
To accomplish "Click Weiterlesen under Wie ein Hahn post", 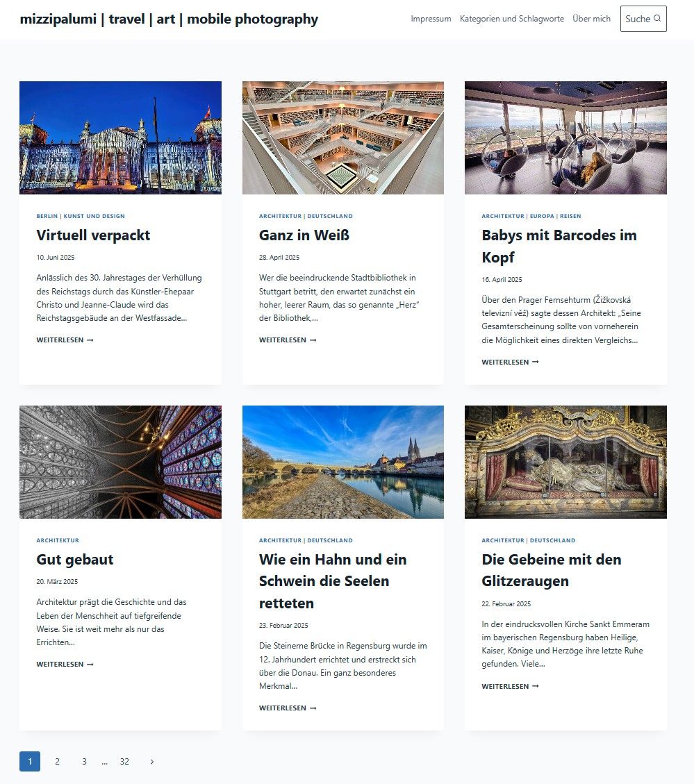I will [x=287, y=708].
